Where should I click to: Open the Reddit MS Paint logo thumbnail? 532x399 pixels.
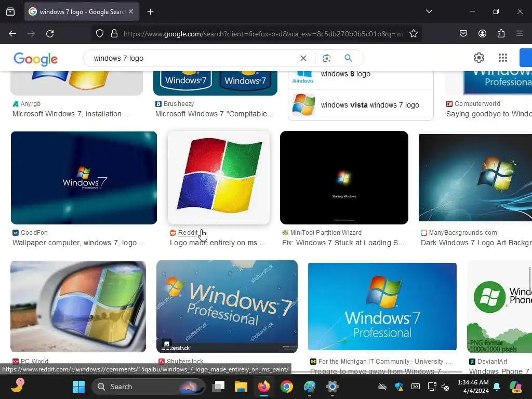coord(219,178)
